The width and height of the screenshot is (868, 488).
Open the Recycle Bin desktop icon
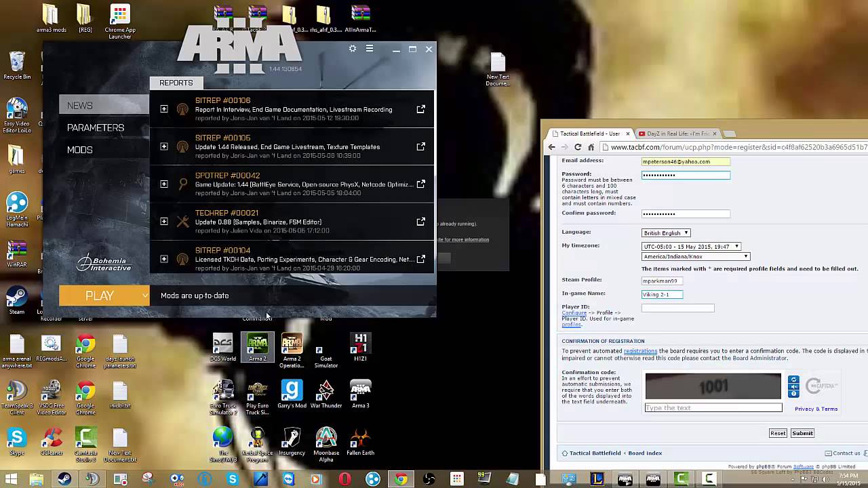(17, 66)
